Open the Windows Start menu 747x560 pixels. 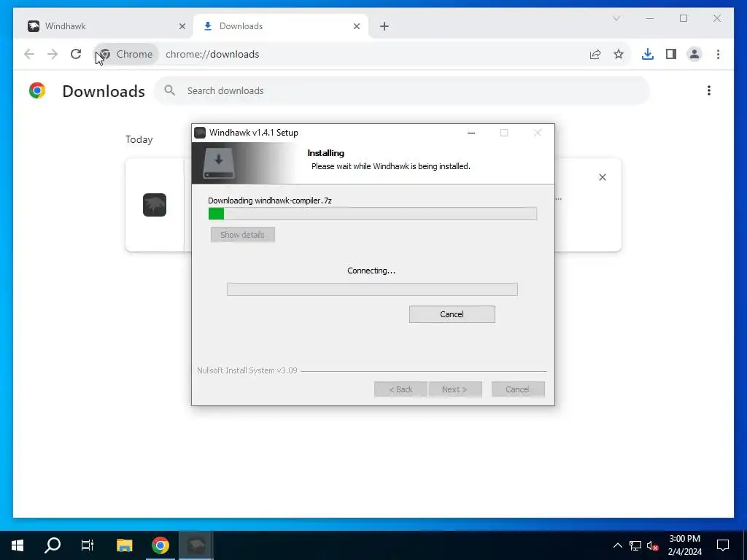point(18,545)
